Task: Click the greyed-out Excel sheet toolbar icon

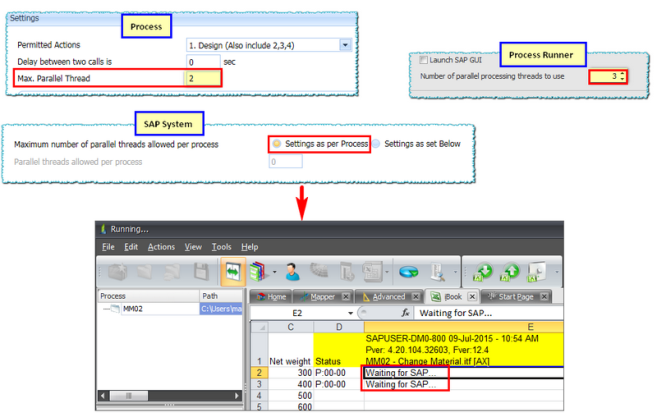Action: [x=372, y=272]
